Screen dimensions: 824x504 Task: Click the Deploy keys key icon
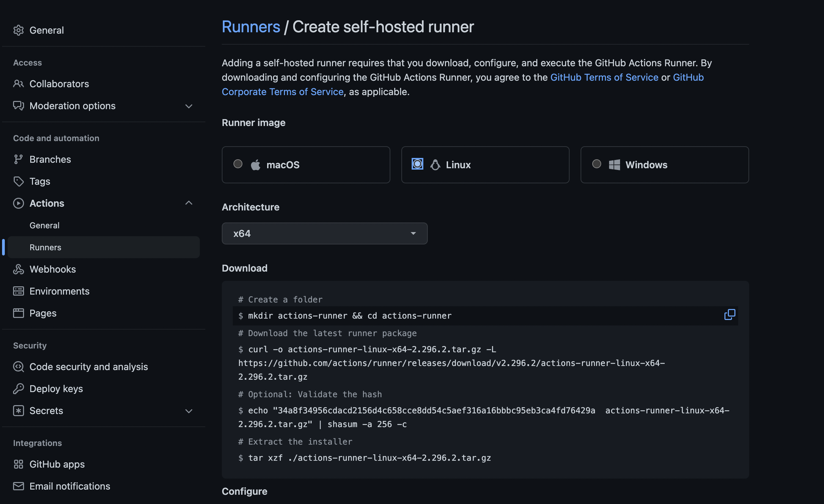coord(19,389)
